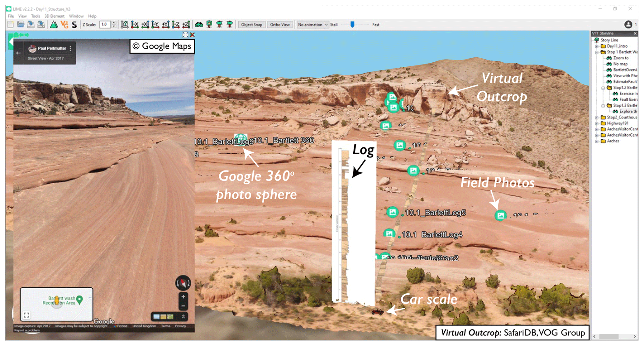Open project with the folder icon
The width and height of the screenshot is (644, 346).
(x=21, y=25)
